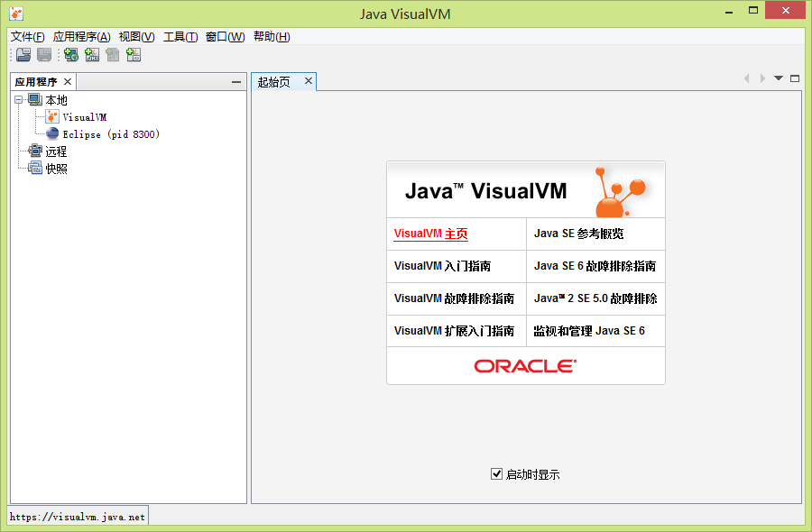The width and height of the screenshot is (812, 532).
Task: Click the Add JMX Connection toolbar icon
Action: pos(92,54)
